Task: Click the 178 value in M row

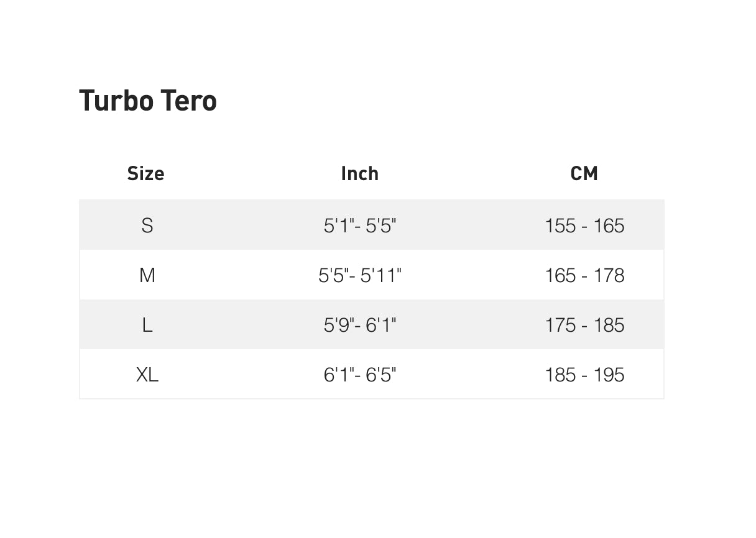Action: click(x=609, y=275)
